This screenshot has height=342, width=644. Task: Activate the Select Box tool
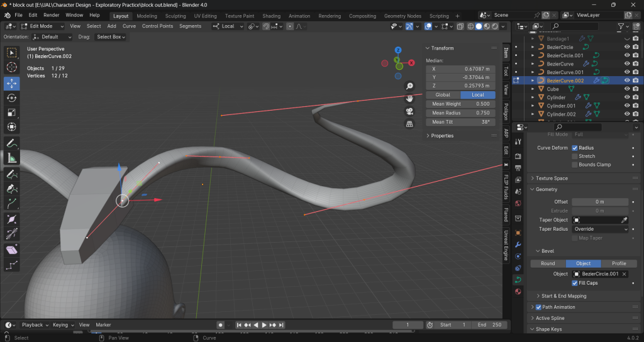pyautogui.click(x=11, y=53)
